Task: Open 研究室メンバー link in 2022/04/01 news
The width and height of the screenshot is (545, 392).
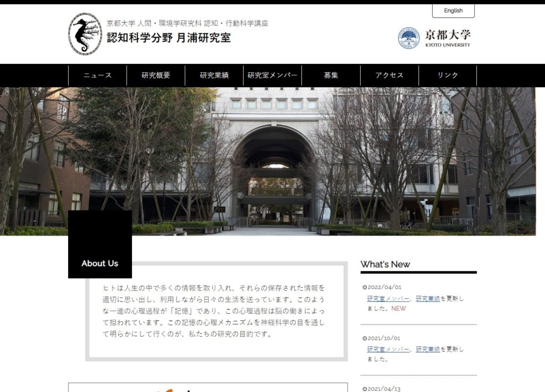Action: tap(388, 298)
